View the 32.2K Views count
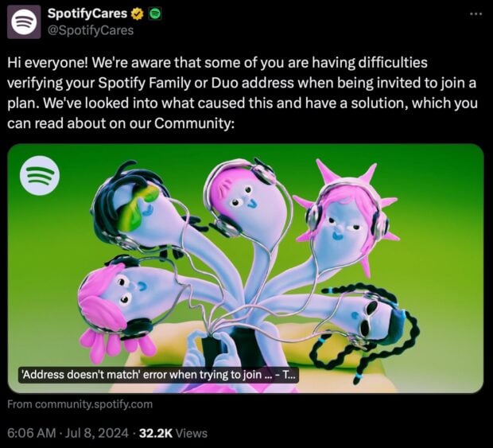The width and height of the screenshot is (493, 448). click(173, 433)
